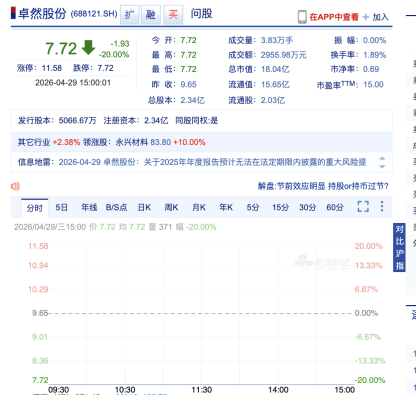Click the 市盈率TTM 15.00 value
Screen dimensions: 416x395
click(373, 85)
